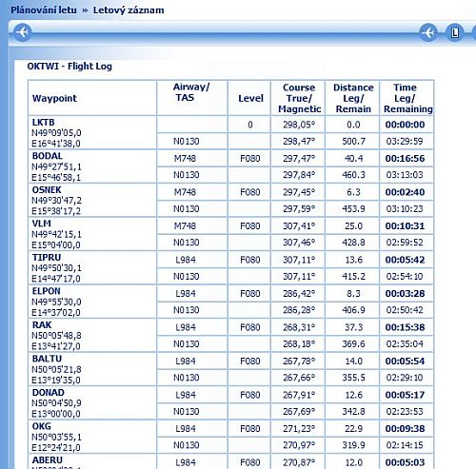Click the F080 level in RAK row

(x=250, y=327)
